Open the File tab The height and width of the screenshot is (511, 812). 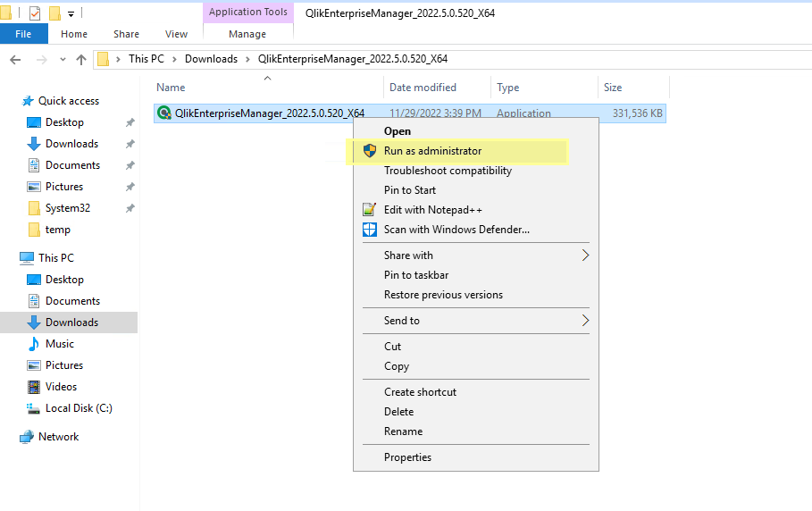[x=23, y=34]
